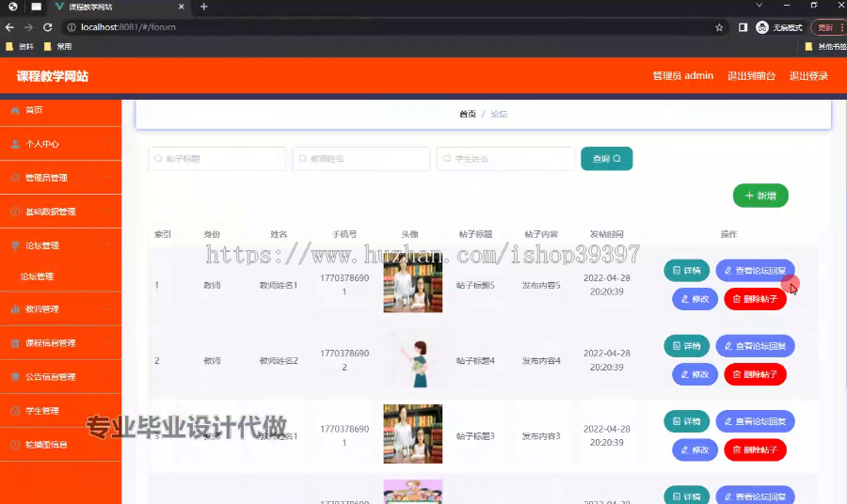847x504 pixels.
Task: Click the browser address bar URL
Action: tap(128, 27)
